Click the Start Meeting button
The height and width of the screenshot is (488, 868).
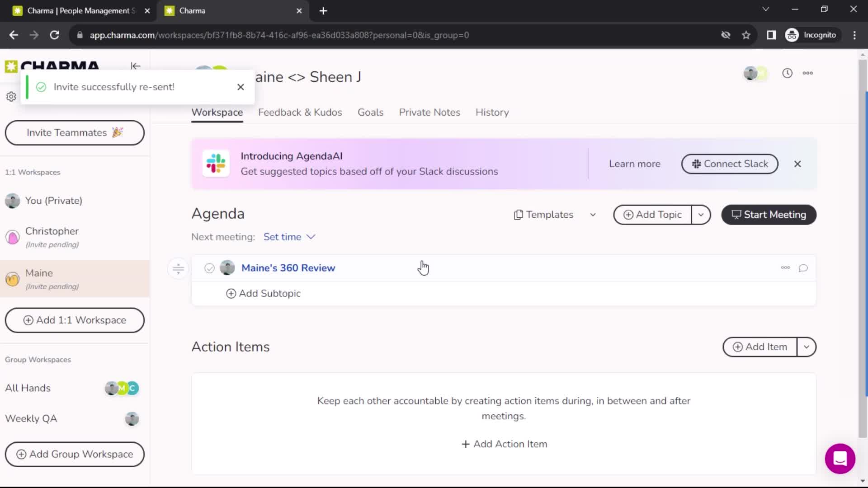coord(769,215)
